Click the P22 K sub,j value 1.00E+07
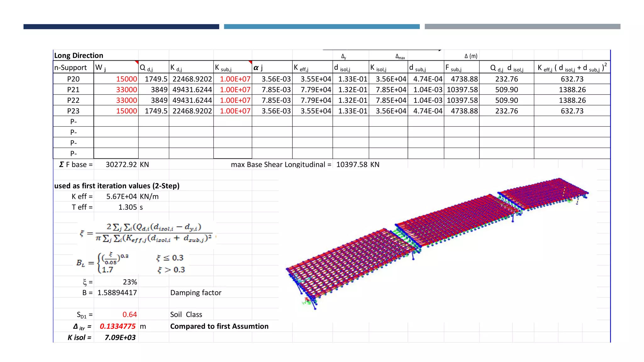This screenshot has height=362, width=644. click(235, 100)
